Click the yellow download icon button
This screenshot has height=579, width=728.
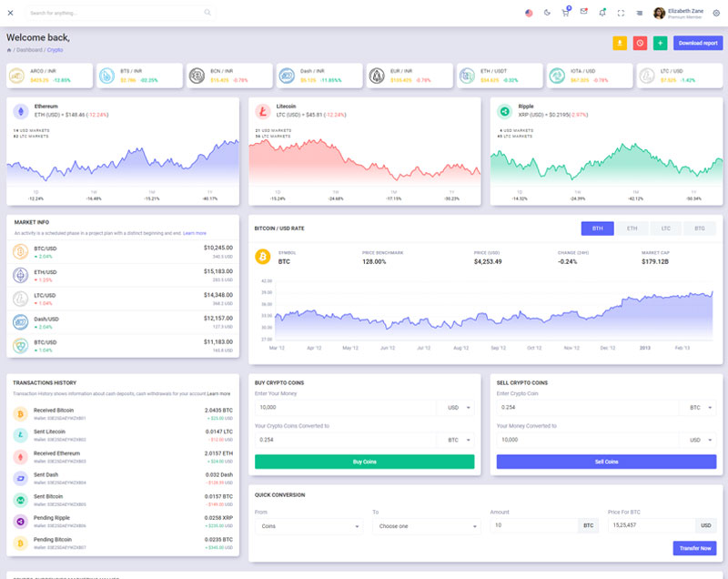click(x=620, y=43)
